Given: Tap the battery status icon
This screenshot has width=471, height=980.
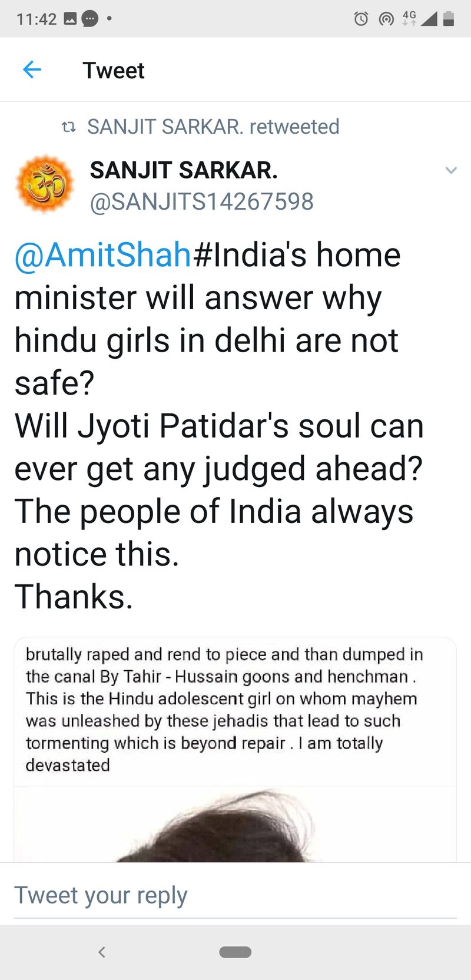Looking at the screenshot, I should coord(449,19).
